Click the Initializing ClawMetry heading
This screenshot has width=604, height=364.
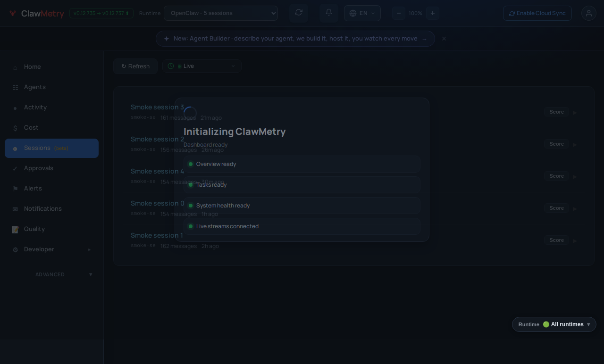[235, 132]
